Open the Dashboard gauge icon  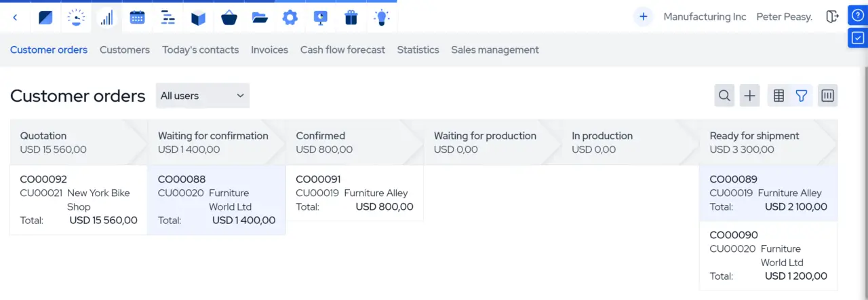coord(77,18)
